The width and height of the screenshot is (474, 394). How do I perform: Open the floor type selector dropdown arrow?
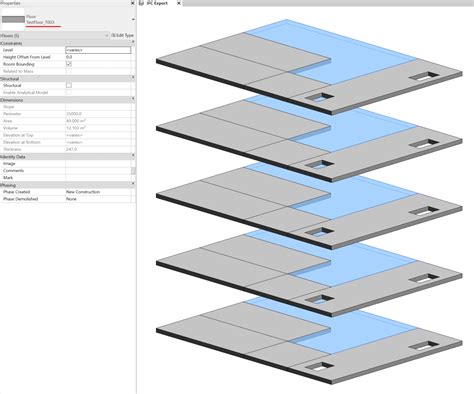133,19
